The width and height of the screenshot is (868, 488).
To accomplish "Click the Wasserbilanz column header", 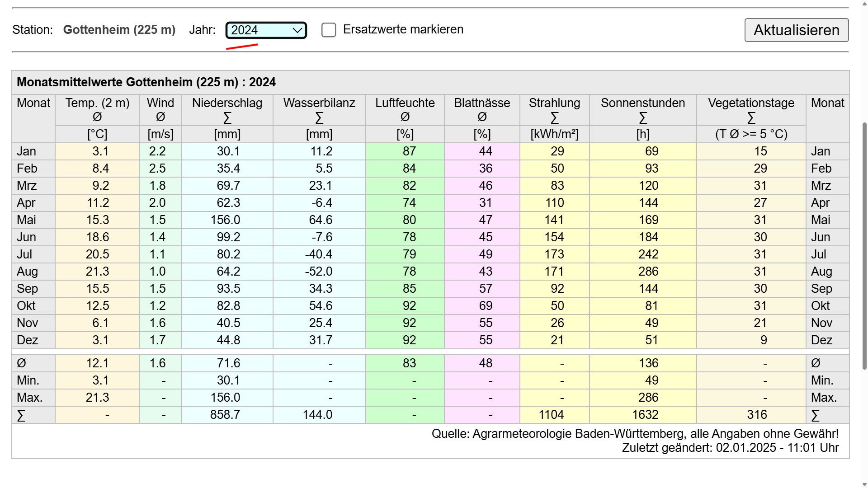I will [319, 103].
